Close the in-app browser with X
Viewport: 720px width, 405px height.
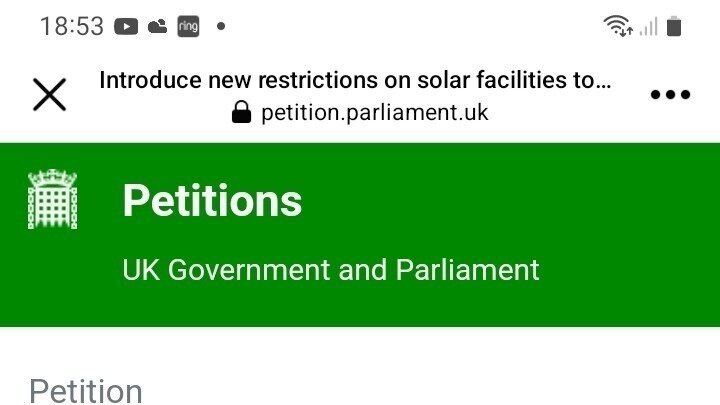tap(49, 95)
